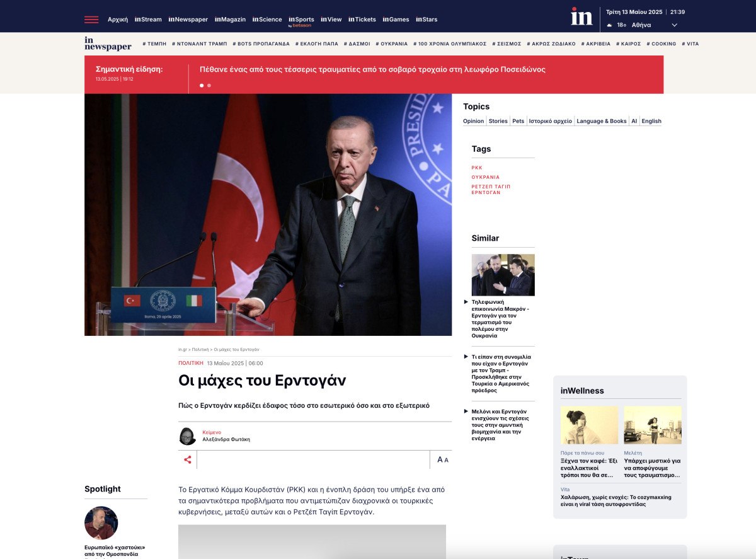Click the Spotlight author round avatar
The height and width of the screenshot is (559, 756).
click(101, 522)
